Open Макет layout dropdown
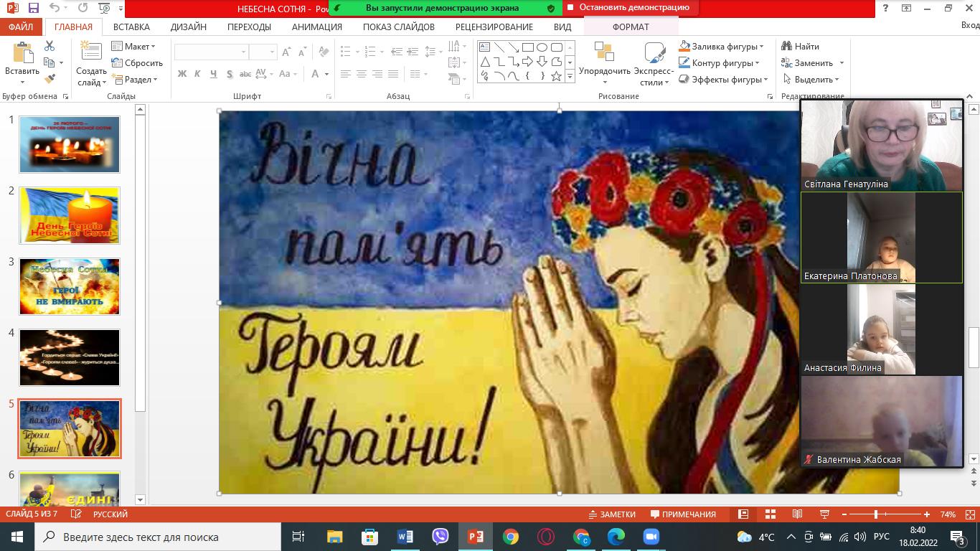This screenshot has width=980, height=551. pyautogui.click(x=134, y=46)
